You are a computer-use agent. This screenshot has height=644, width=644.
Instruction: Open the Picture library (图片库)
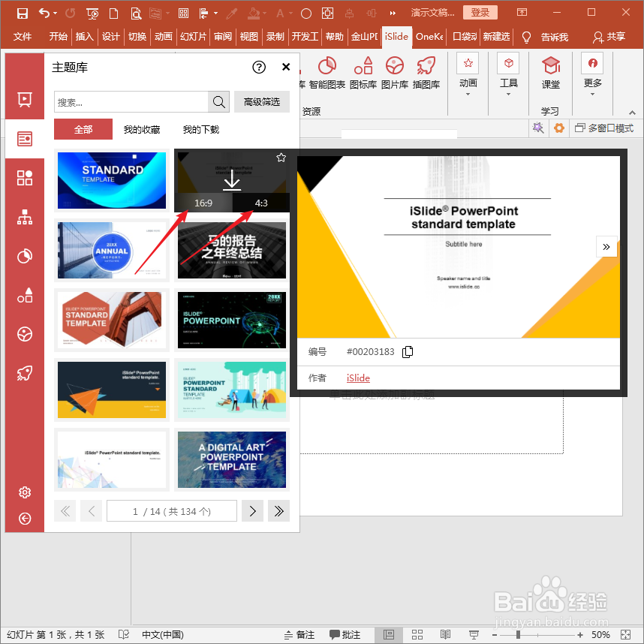tap(394, 73)
